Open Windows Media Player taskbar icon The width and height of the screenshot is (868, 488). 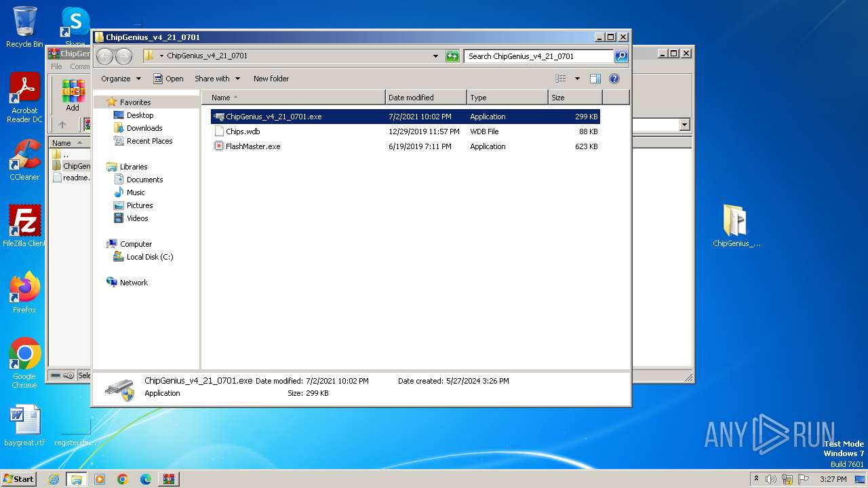tap(100, 479)
